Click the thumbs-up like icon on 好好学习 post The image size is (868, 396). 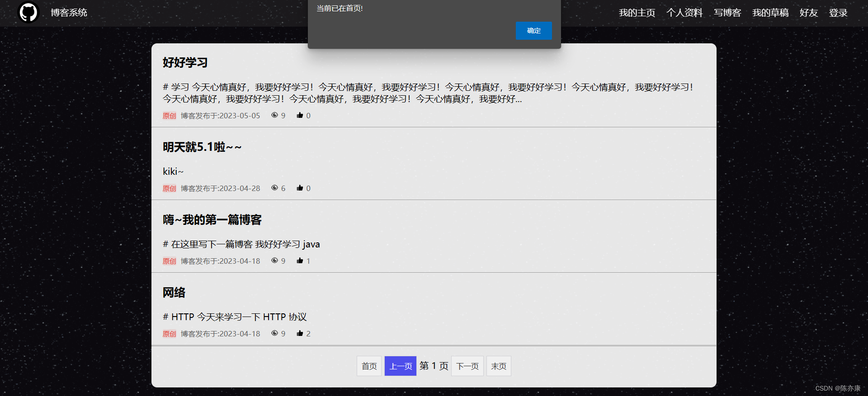300,115
